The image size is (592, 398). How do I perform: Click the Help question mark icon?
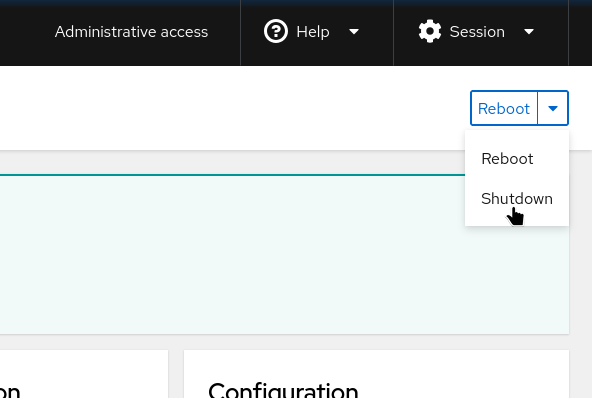point(276,31)
